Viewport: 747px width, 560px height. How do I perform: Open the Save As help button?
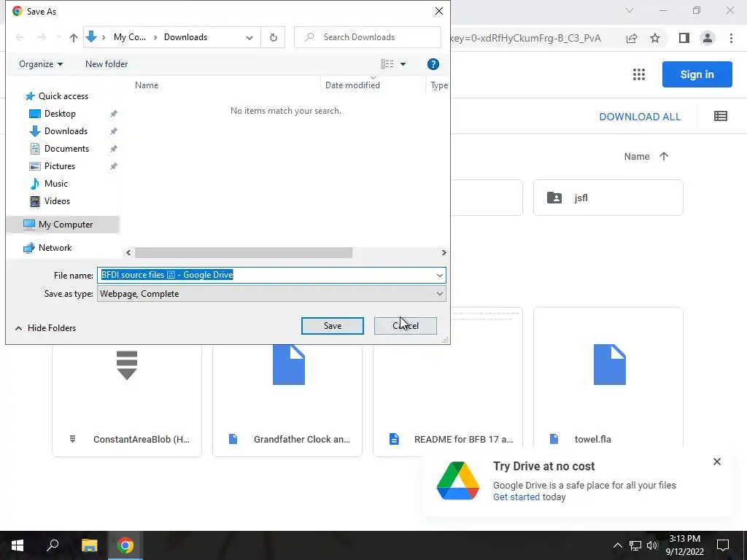click(x=433, y=64)
